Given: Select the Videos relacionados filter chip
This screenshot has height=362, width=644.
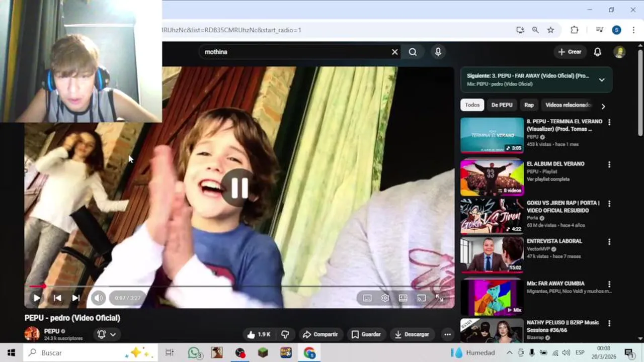Looking at the screenshot, I should tap(568, 105).
